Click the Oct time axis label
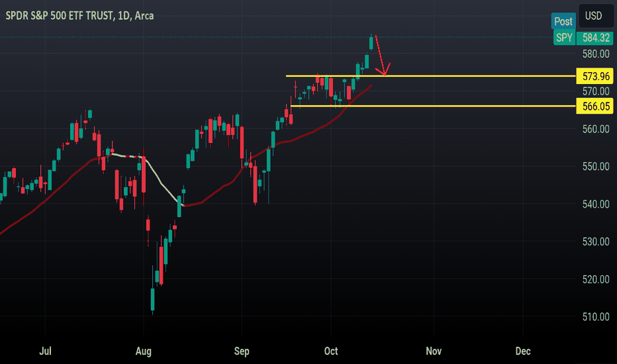This screenshot has width=617, height=364. pos(331,351)
